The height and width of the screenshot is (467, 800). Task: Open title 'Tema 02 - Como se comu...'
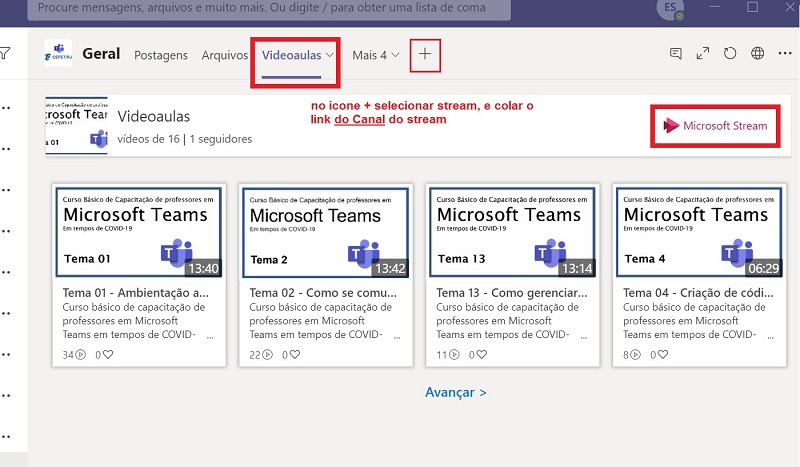coord(323,293)
